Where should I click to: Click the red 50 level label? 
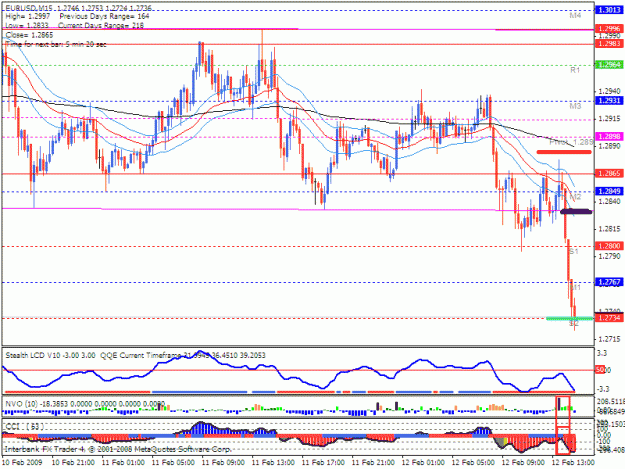[600, 370]
